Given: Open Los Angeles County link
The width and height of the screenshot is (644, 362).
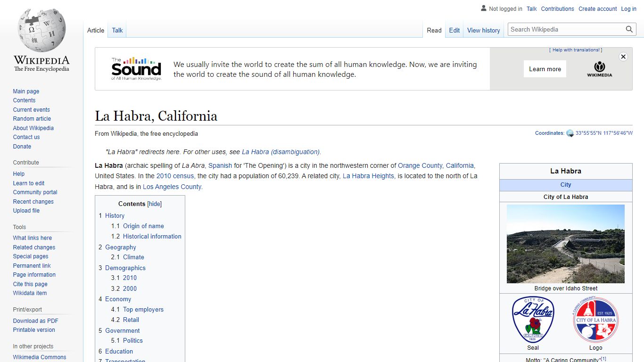Looking at the screenshot, I should point(172,187).
